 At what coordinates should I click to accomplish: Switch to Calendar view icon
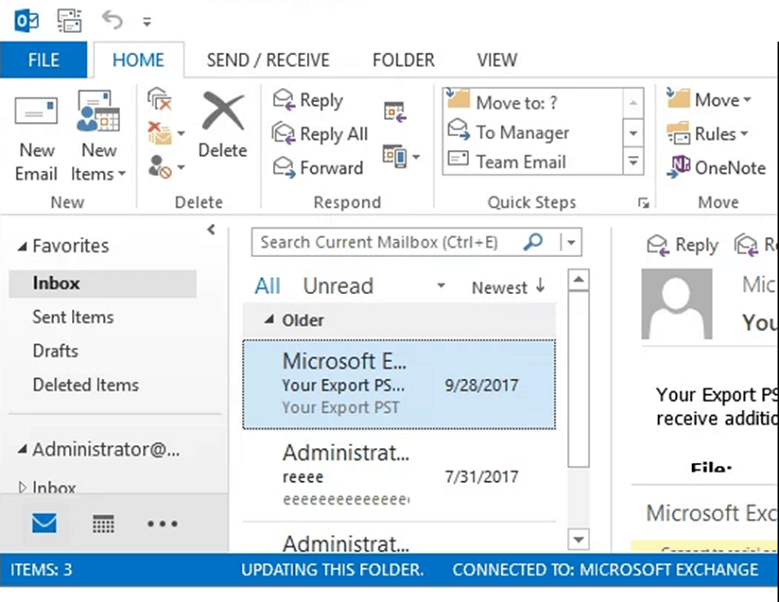point(103,524)
